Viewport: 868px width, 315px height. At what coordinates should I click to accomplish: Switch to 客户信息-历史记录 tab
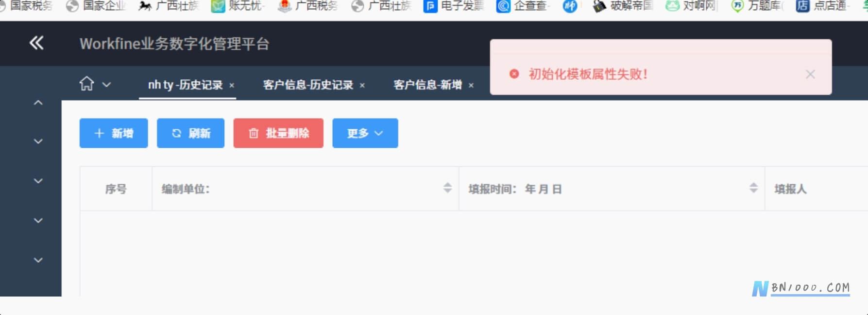308,85
